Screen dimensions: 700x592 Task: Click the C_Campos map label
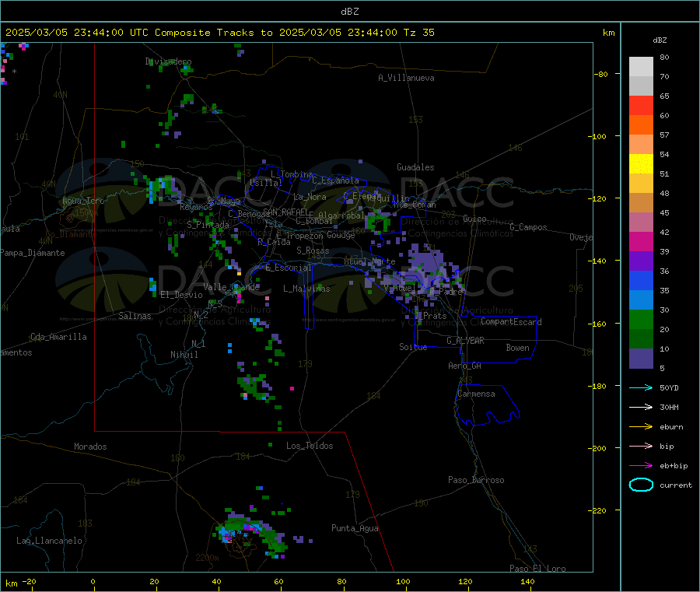529,227
